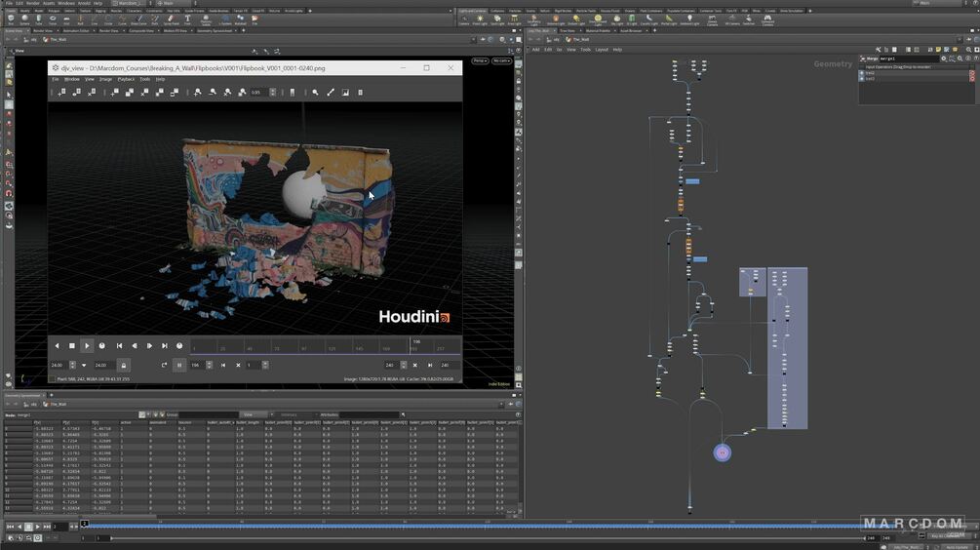Image resolution: width=980 pixels, height=550 pixels.
Task: Click the Help menu in network editor
Action: [x=617, y=50]
